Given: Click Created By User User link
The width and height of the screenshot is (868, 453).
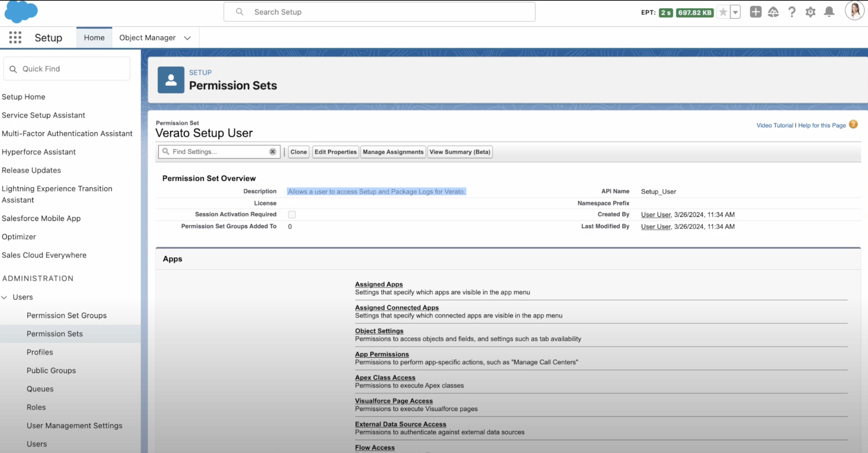Looking at the screenshot, I should tap(656, 215).
